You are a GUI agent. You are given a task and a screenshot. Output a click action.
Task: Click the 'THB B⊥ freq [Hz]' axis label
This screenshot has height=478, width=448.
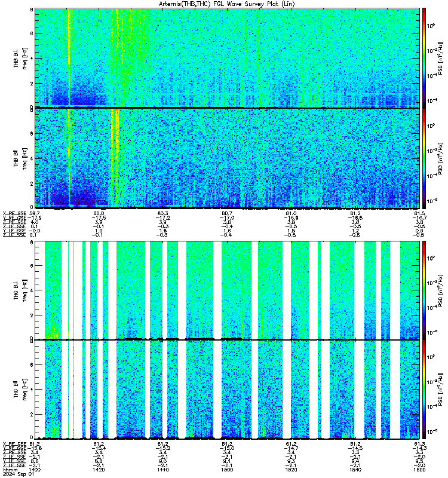coord(20,58)
